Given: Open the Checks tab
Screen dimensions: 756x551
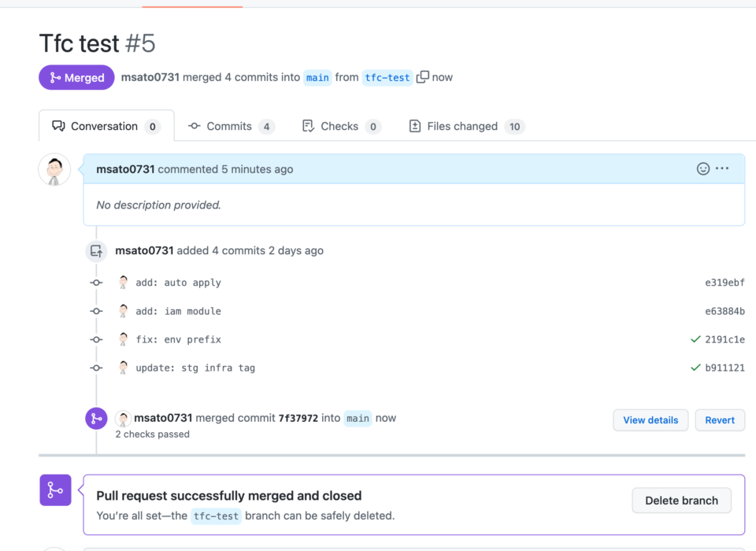Looking at the screenshot, I should pyautogui.click(x=341, y=126).
